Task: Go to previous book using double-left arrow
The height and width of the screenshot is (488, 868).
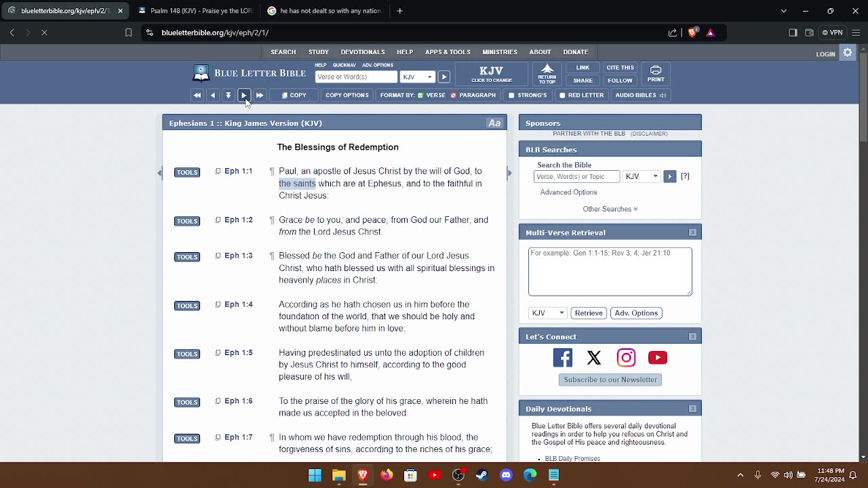Action: pos(197,96)
